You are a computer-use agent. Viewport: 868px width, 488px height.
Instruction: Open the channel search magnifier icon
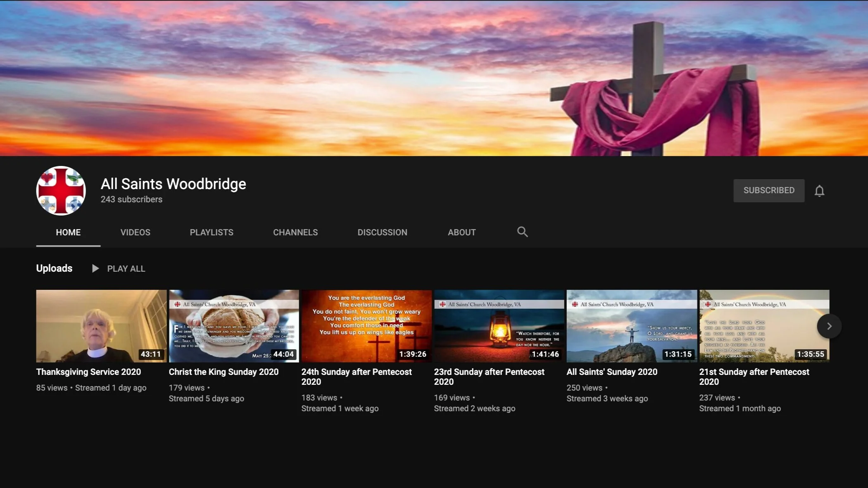(x=522, y=232)
